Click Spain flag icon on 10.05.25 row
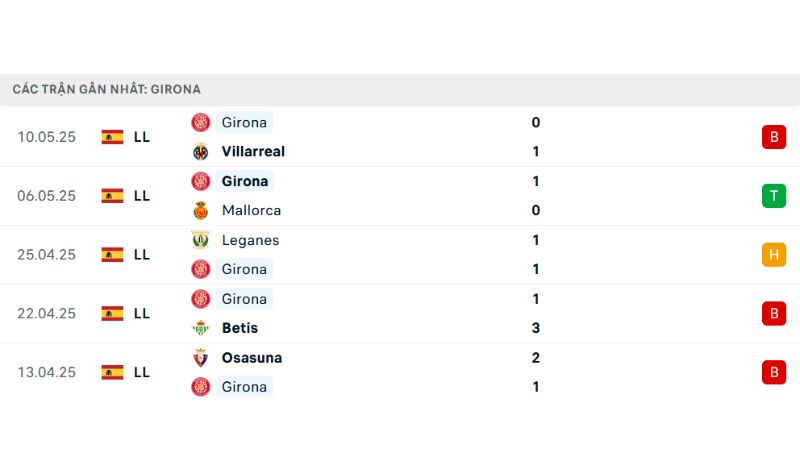800x450 pixels. point(112,137)
